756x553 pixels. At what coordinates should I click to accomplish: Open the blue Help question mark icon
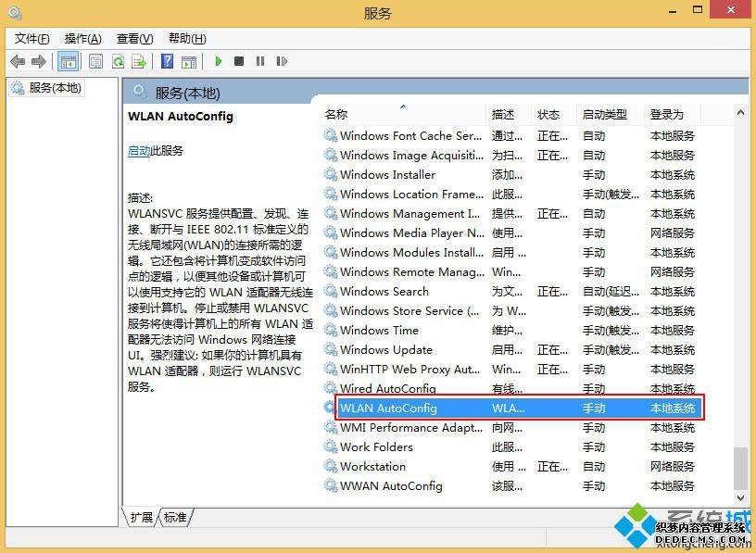(168, 61)
